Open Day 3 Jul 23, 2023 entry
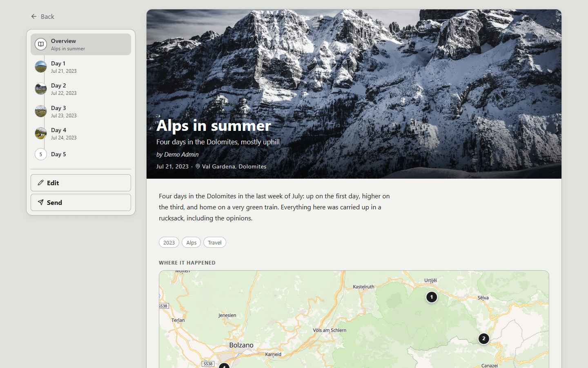The image size is (588, 368). (x=81, y=111)
